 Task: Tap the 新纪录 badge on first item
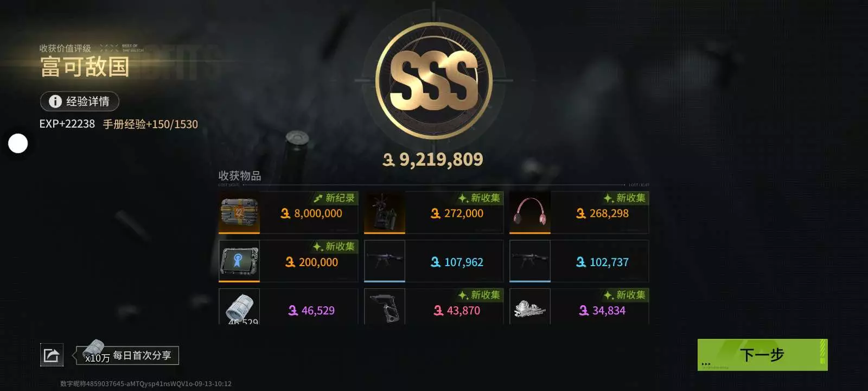[334, 198]
